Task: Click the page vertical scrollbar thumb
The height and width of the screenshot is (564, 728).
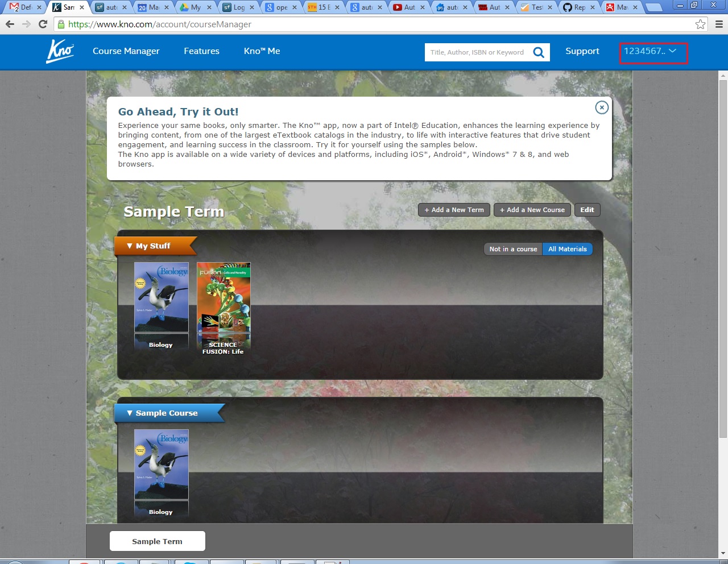Action: 723,259
